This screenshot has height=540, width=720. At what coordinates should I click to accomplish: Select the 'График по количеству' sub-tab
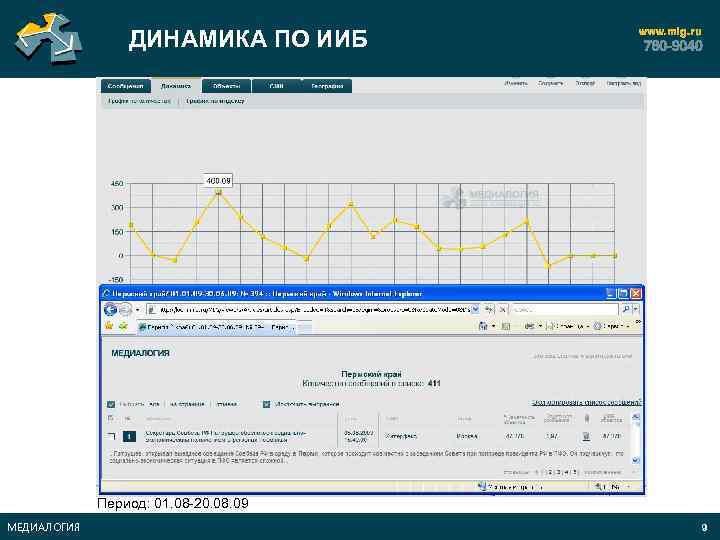(x=139, y=101)
